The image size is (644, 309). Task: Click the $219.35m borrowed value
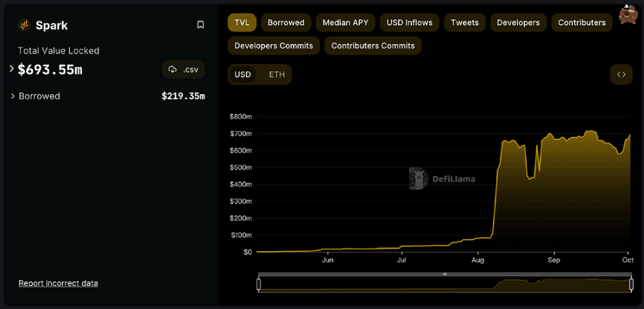(x=183, y=96)
